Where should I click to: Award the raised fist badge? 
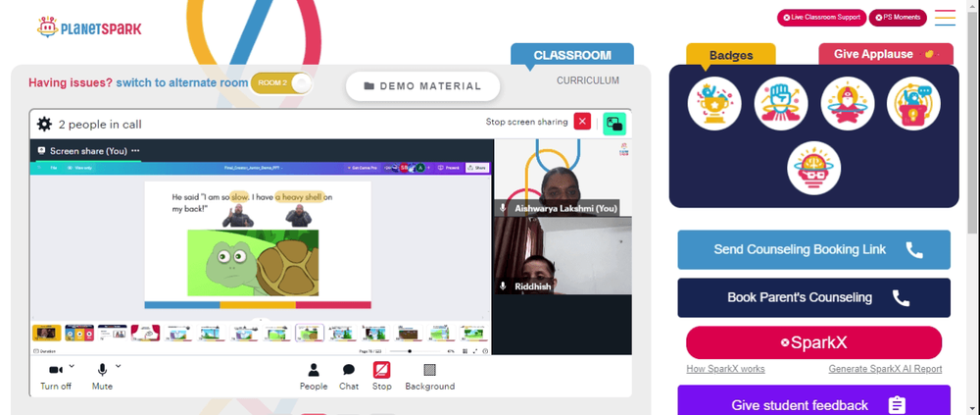click(x=781, y=104)
